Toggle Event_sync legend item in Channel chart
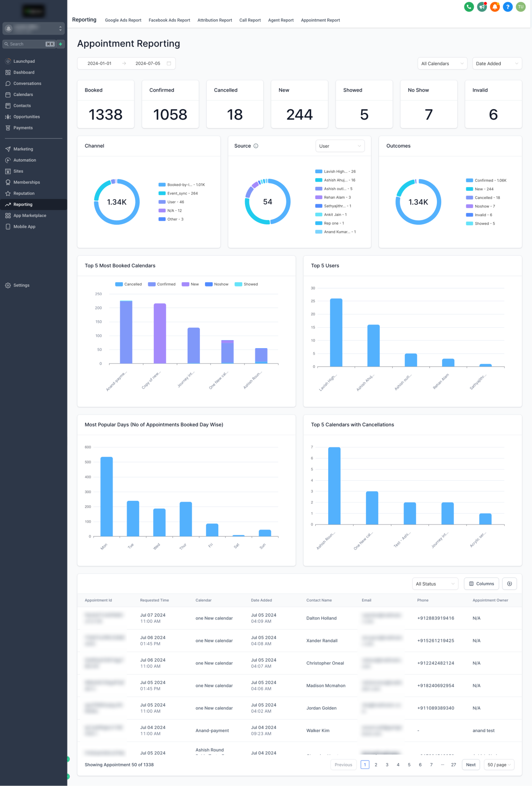The image size is (532, 786). pos(178,194)
